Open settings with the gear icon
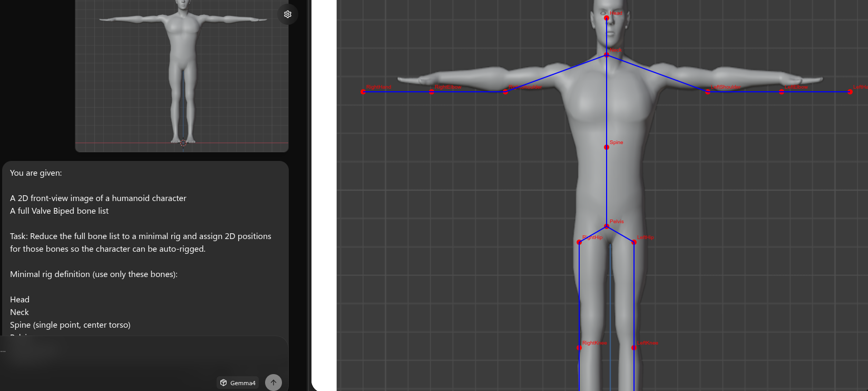Viewport: 868px width, 391px height. click(x=288, y=14)
